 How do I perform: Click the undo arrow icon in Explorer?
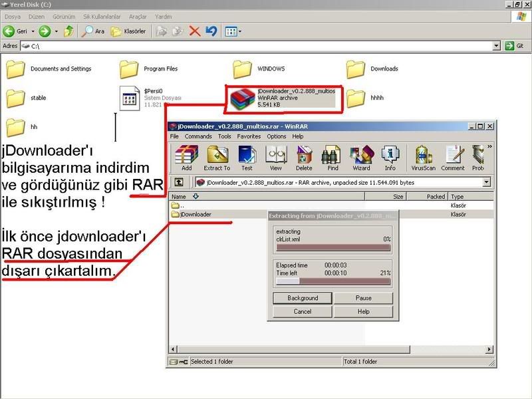pyautogui.click(x=211, y=31)
